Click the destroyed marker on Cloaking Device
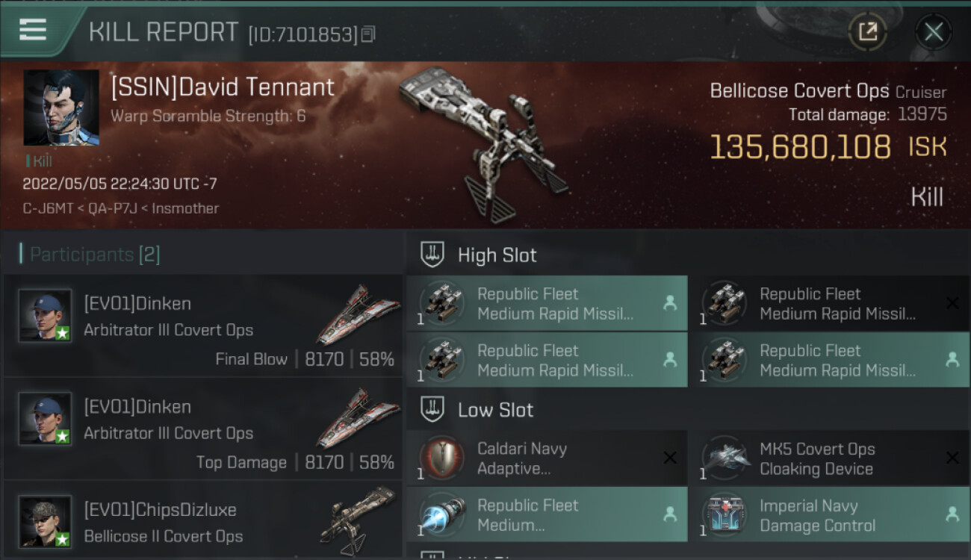 952,458
